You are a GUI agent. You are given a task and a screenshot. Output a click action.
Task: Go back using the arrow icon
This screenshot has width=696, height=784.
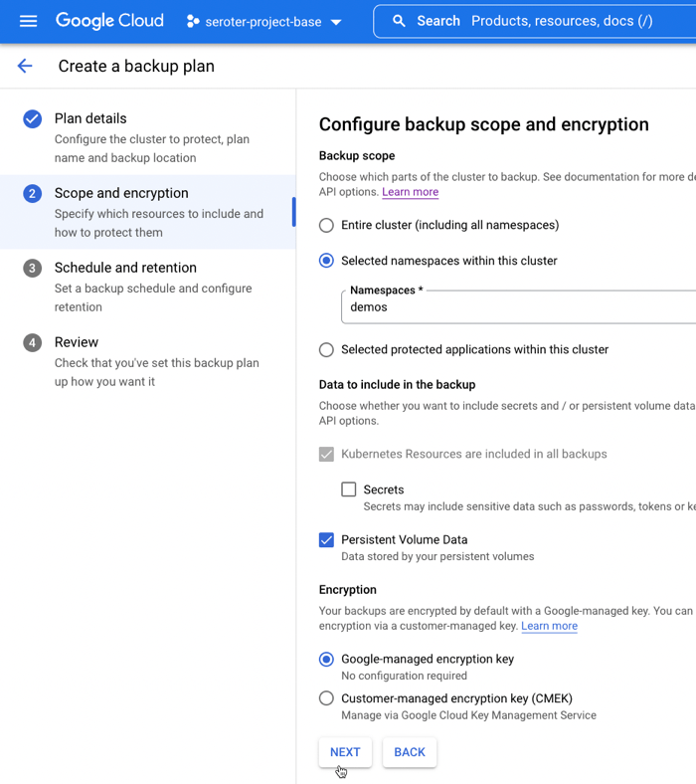(x=25, y=66)
